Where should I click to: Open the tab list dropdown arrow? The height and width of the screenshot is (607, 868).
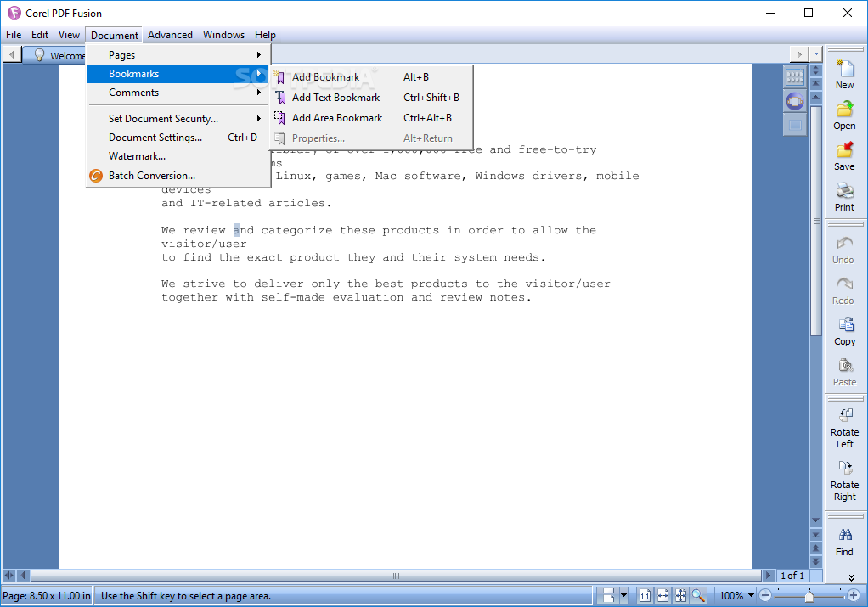tap(816, 54)
